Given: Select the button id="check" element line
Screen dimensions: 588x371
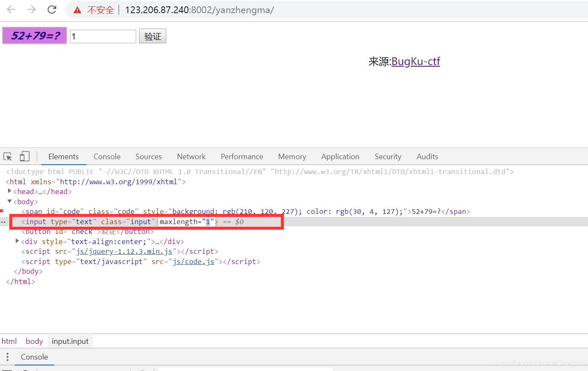Looking at the screenshot, I should [x=87, y=232].
